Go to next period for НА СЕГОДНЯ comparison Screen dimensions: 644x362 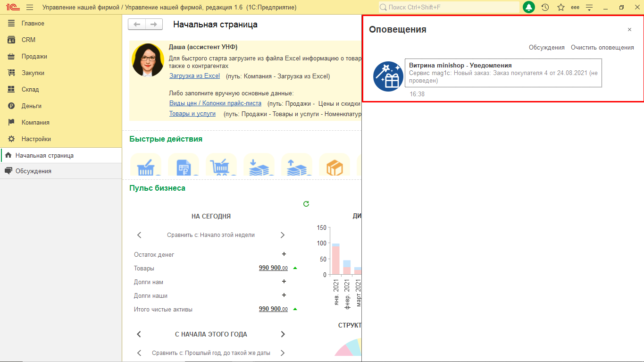pos(283,235)
